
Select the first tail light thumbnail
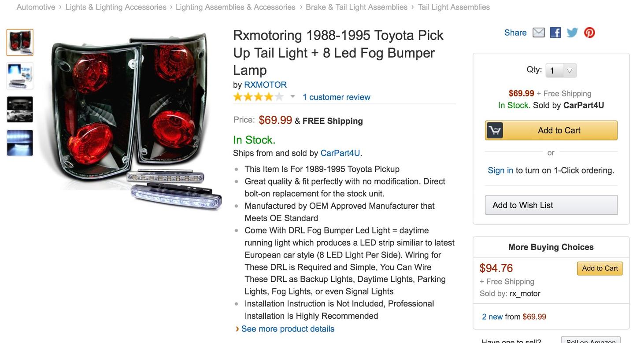coord(20,43)
